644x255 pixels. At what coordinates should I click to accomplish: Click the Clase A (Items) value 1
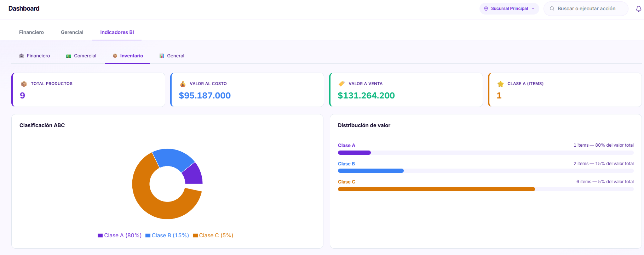click(x=499, y=96)
